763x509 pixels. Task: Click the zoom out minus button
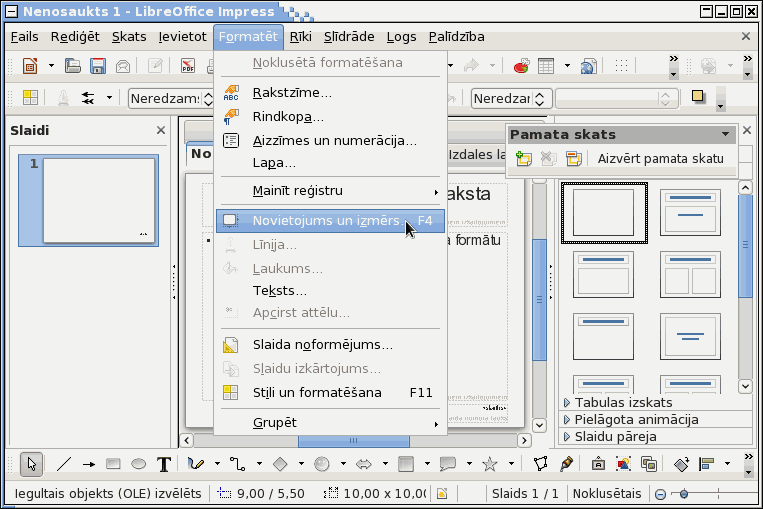click(x=660, y=494)
